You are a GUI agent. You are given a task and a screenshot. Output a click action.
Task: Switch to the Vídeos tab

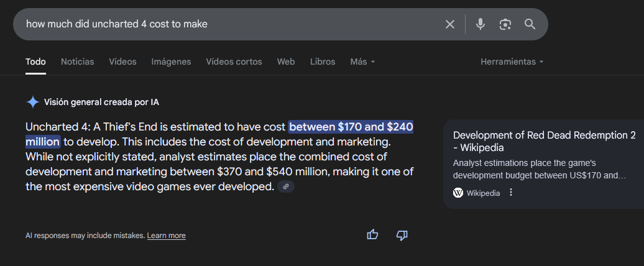pos(122,62)
